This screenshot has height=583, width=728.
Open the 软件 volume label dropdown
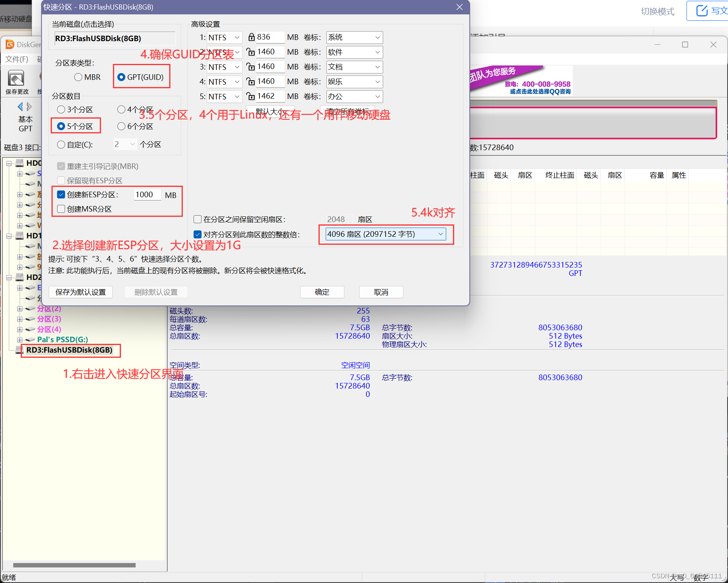click(354, 52)
